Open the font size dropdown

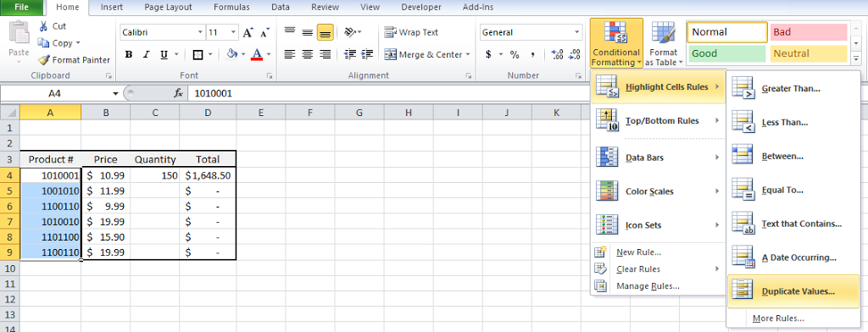(234, 33)
